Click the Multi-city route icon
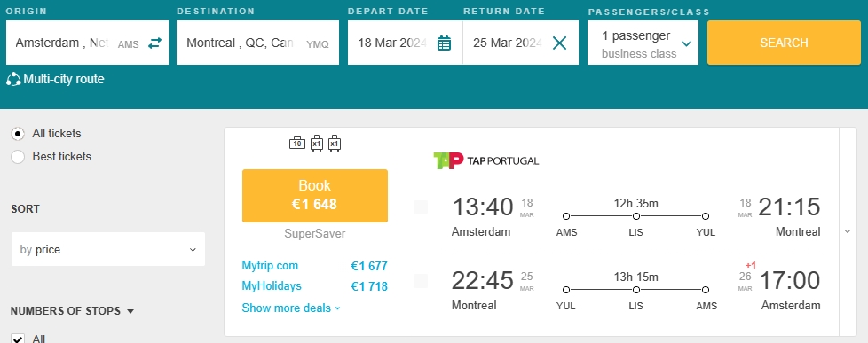Viewport: 868px width, 343px height. click(x=13, y=80)
